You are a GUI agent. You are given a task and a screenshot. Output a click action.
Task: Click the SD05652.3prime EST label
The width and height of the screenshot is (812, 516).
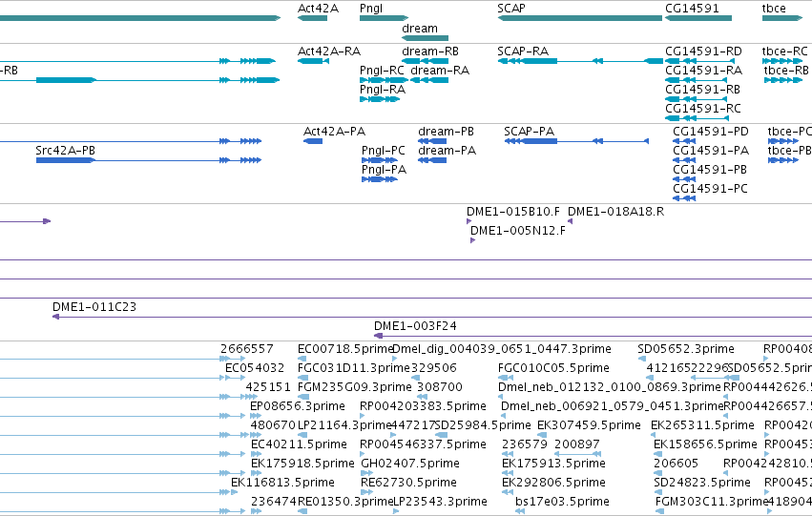click(x=686, y=349)
